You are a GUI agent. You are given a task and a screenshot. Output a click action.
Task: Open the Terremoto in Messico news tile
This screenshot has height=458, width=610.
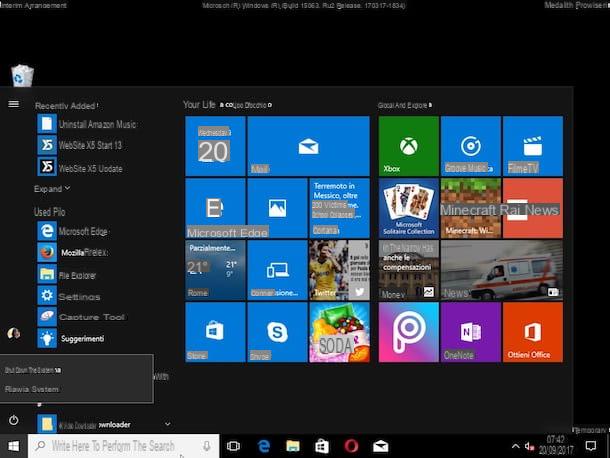click(339, 208)
